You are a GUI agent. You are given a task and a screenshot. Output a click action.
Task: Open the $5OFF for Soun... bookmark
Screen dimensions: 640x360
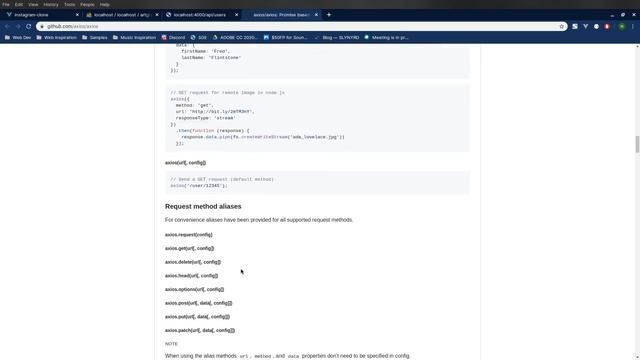tap(286, 37)
